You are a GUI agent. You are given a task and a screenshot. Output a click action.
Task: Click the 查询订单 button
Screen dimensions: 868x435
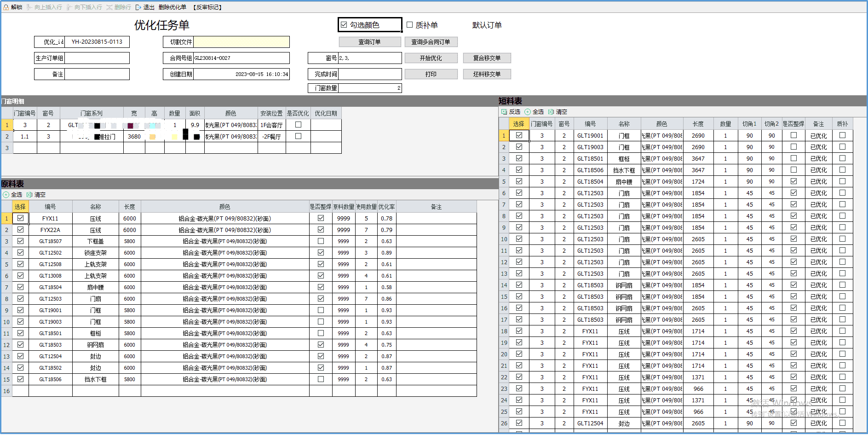click(370, 42)
